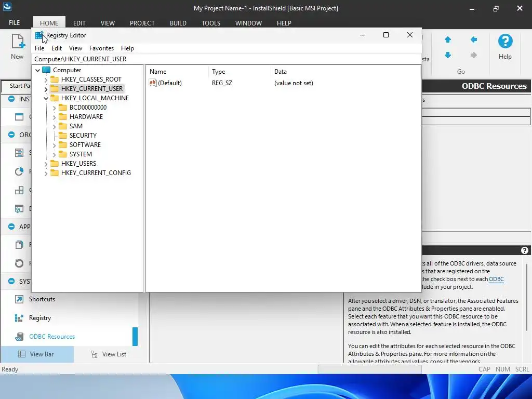Follow the ODBC link in help text
This screenshot has height=399, width=532.
click(x=496, y=279)
